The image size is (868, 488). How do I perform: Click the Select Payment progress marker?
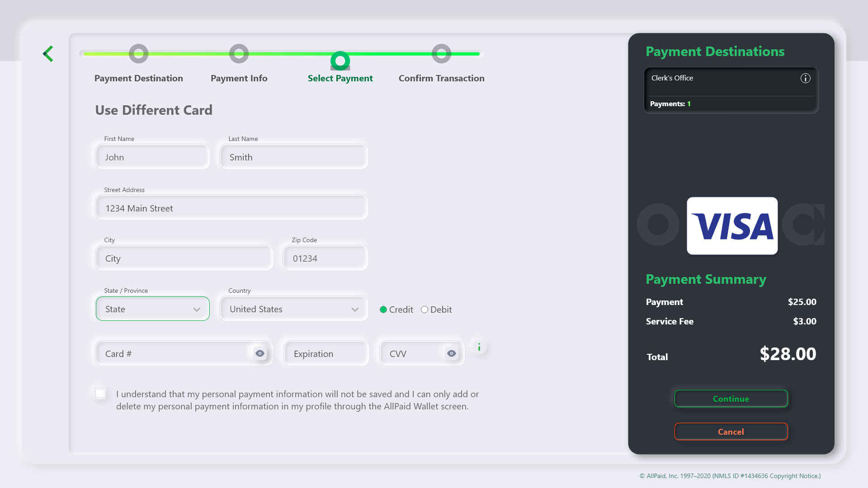340,61
